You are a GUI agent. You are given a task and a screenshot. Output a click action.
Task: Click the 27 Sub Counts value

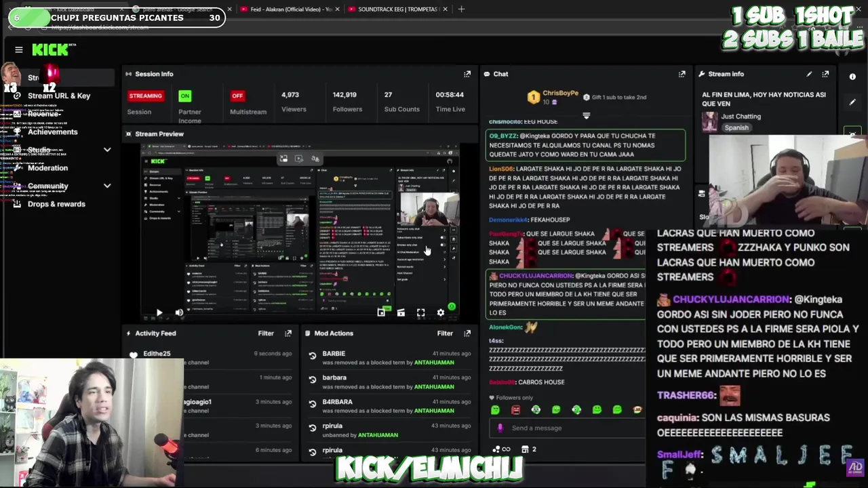tap(388, 95)
